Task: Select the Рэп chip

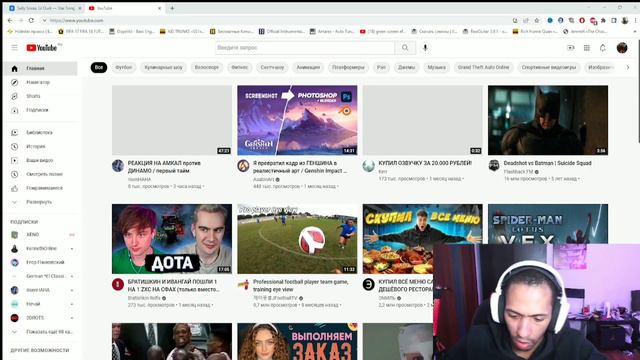Action: coord(381,67)
